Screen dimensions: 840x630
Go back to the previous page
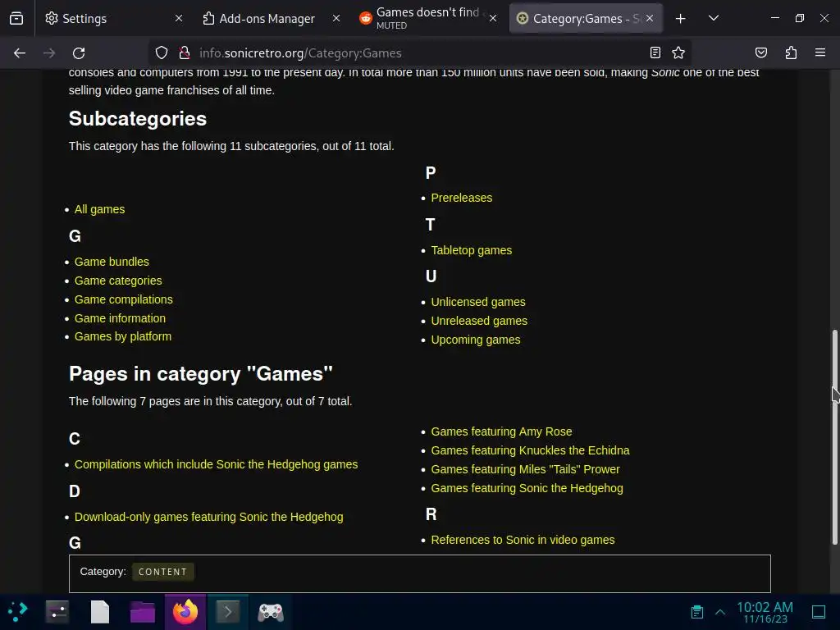pos(20,53)
